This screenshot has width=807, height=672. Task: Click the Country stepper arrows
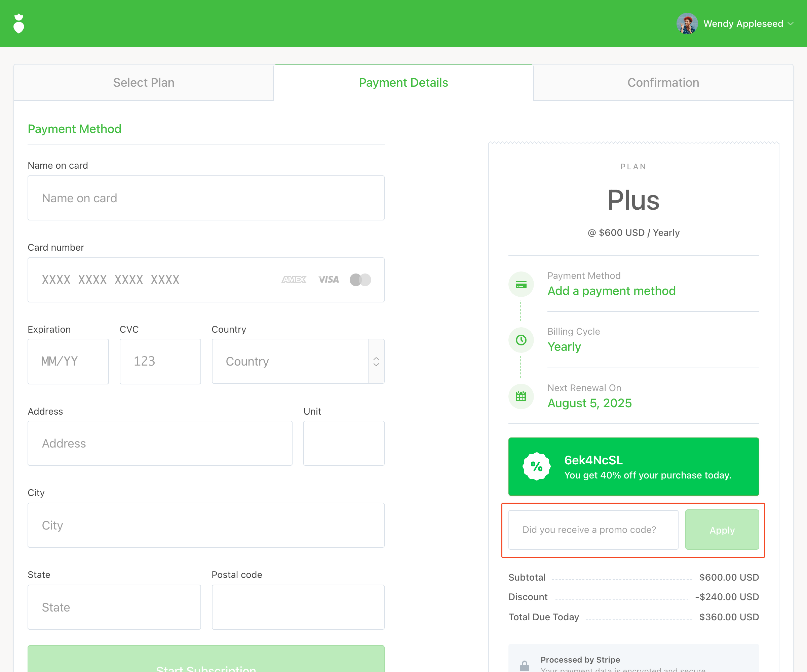376,361
